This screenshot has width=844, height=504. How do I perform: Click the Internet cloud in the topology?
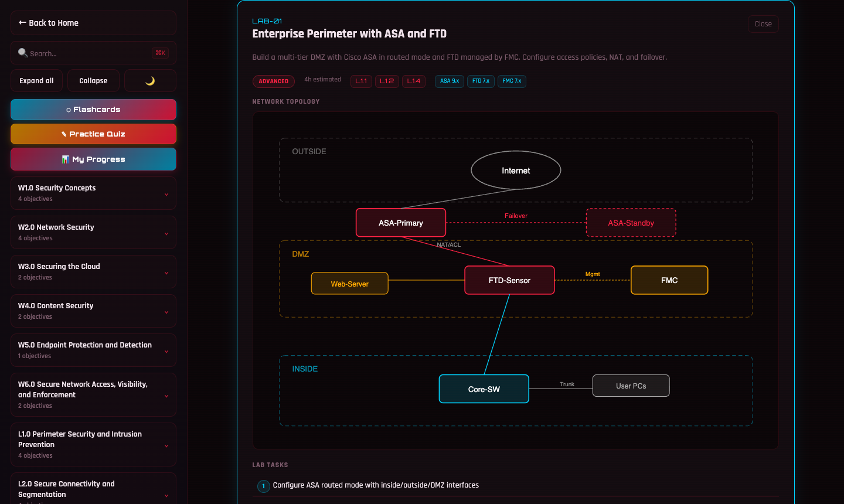[x=516, y=170]
